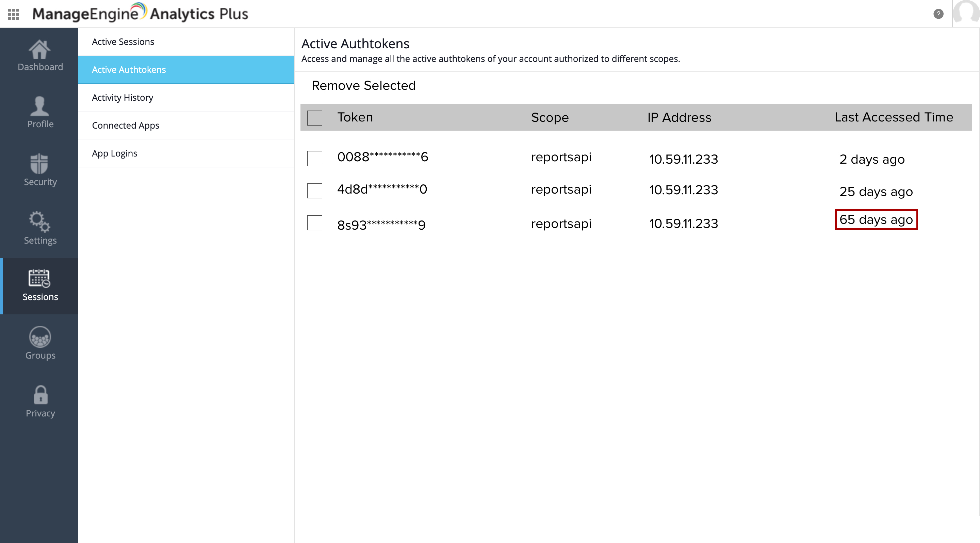This screenshot has height=543, width=980.
Task: Go to Connected Apps section
Action: click(x=126, y=125)
